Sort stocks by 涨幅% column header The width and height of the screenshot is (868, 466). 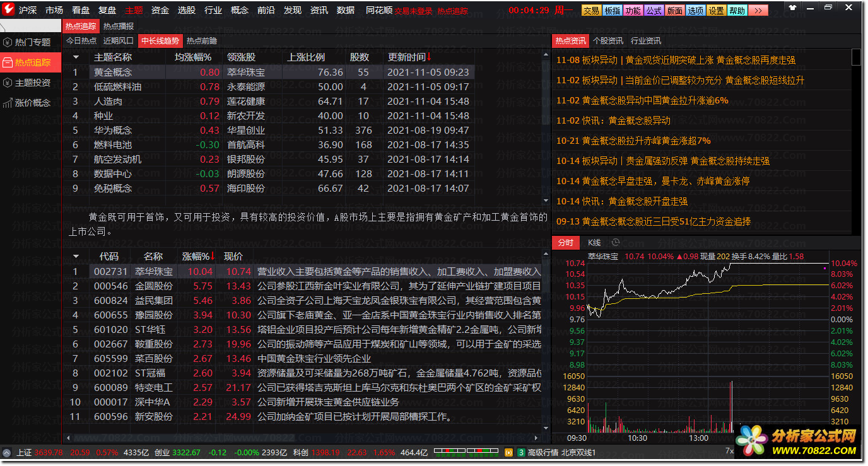[x=198, y=256]
